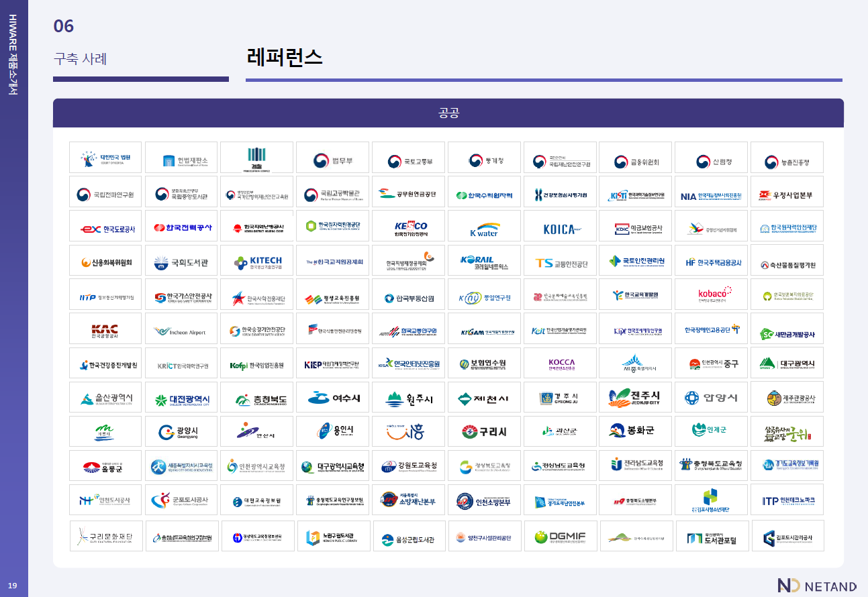Select the Incheon Airport logo
868x597 pixels.
pyautogui.click(x=181, y=329)
